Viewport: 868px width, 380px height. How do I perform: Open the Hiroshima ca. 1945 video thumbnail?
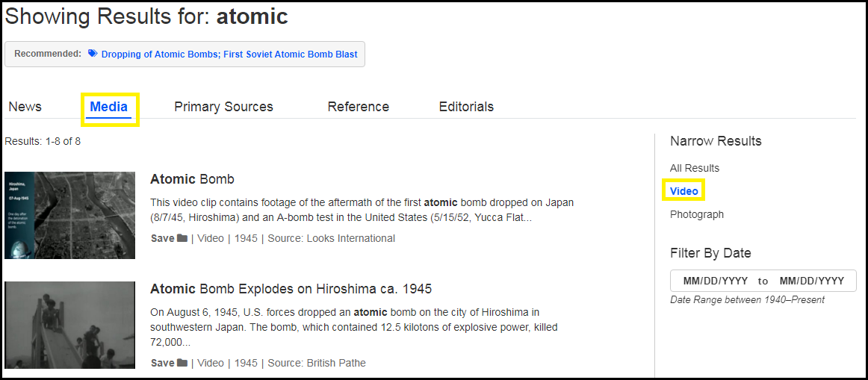tap(69, 325)
